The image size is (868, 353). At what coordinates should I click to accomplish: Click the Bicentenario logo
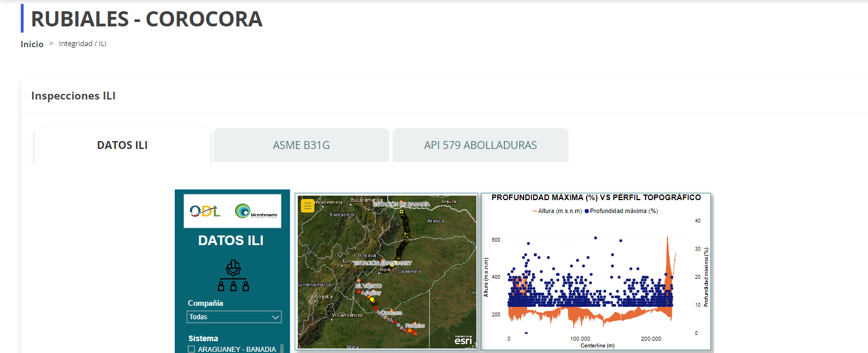(x=256, y=211)
